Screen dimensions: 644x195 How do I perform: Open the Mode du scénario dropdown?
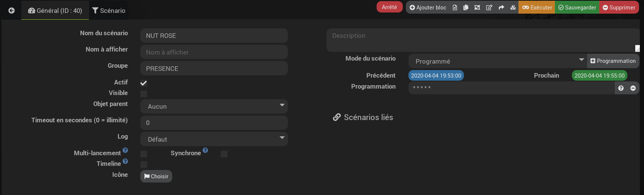tap(498, 61)
